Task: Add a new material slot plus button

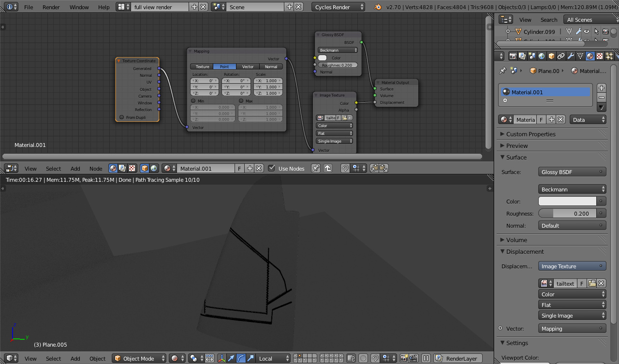Action: pos(601,88)
